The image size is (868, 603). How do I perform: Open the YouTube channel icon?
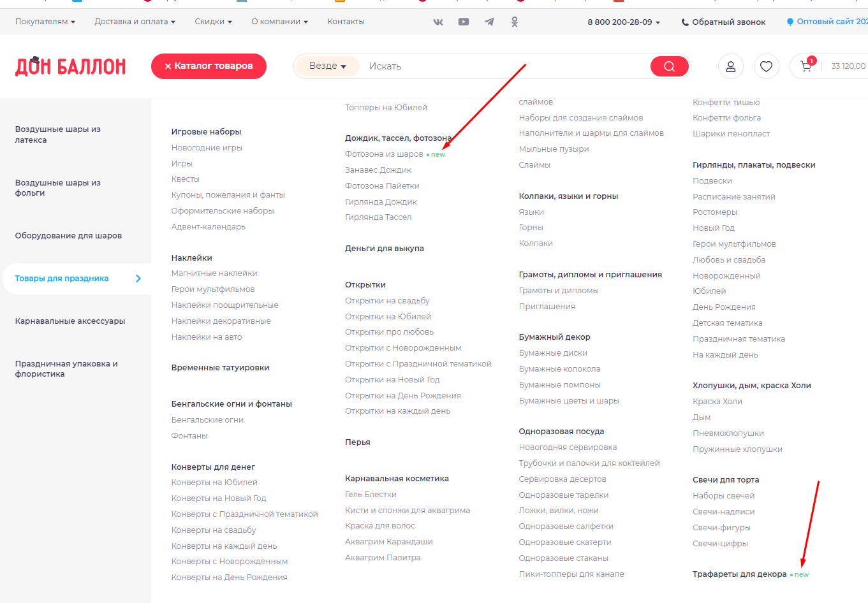tap(464, 22)
